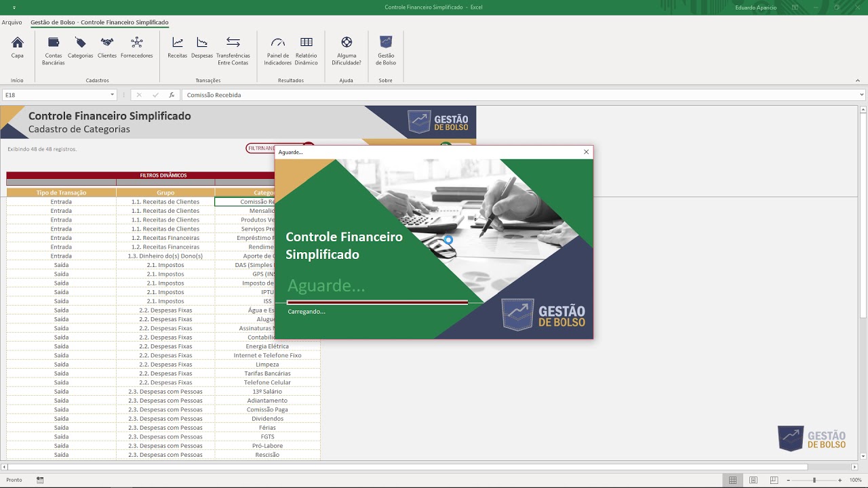
Task: Open Transferências Entre Contas
Action: click(233, 51)
